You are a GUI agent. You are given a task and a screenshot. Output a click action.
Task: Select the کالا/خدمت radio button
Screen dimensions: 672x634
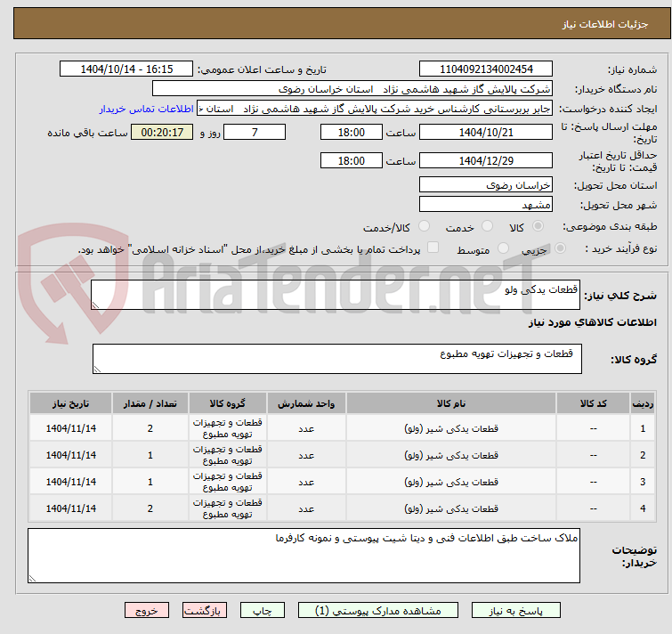pyautogui.click(x=424, y=226)
